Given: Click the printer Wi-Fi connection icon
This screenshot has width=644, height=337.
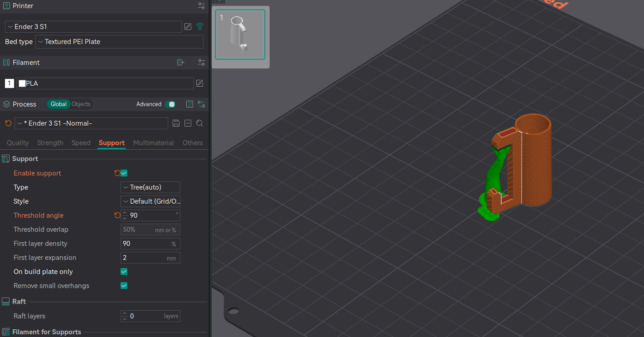Looking at the screenshot, I should (199, 27).
